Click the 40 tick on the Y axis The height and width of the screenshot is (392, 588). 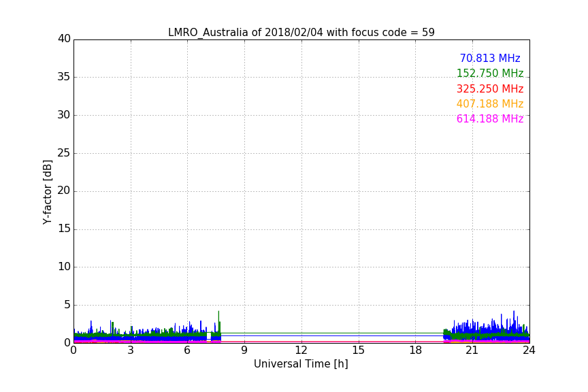(x=64, y=39)
